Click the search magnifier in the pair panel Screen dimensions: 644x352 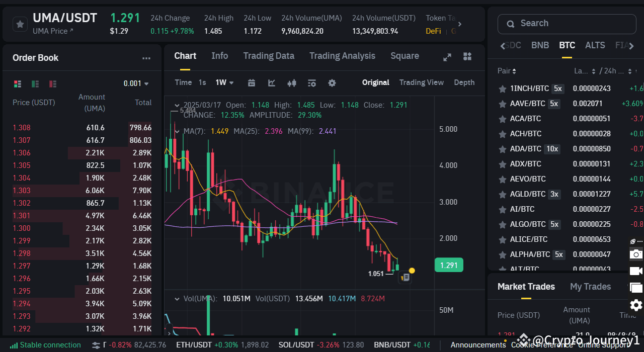[x=510, y=24]
